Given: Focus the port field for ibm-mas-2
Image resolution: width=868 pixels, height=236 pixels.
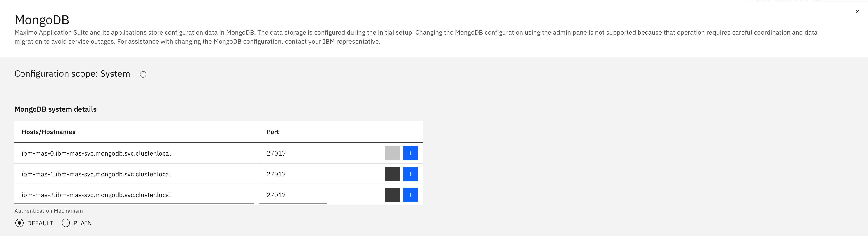Looking at the screenshot, I should (293, 195).
